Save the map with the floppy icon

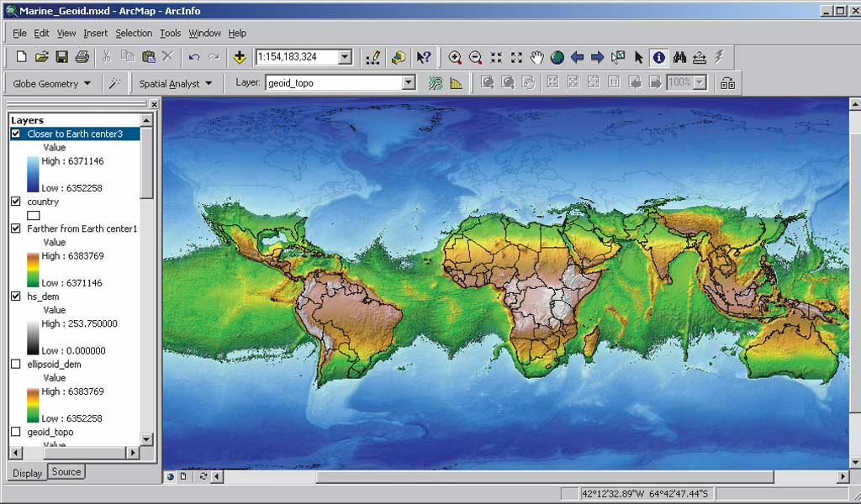(61, 57)
